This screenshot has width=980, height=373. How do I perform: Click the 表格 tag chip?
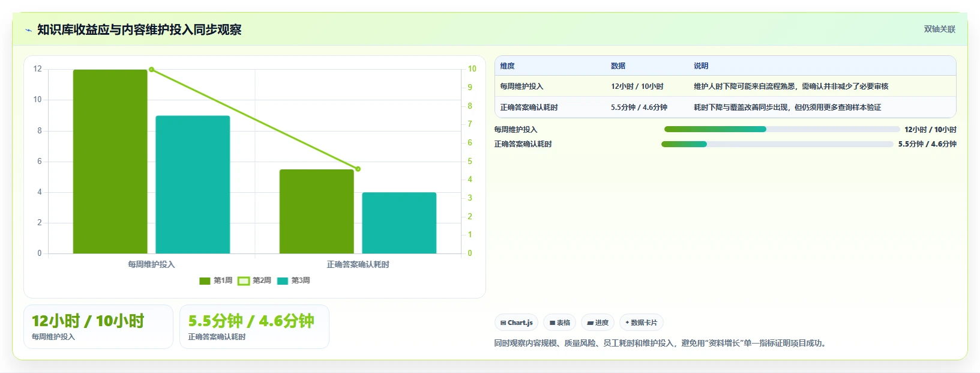point(559,323)
